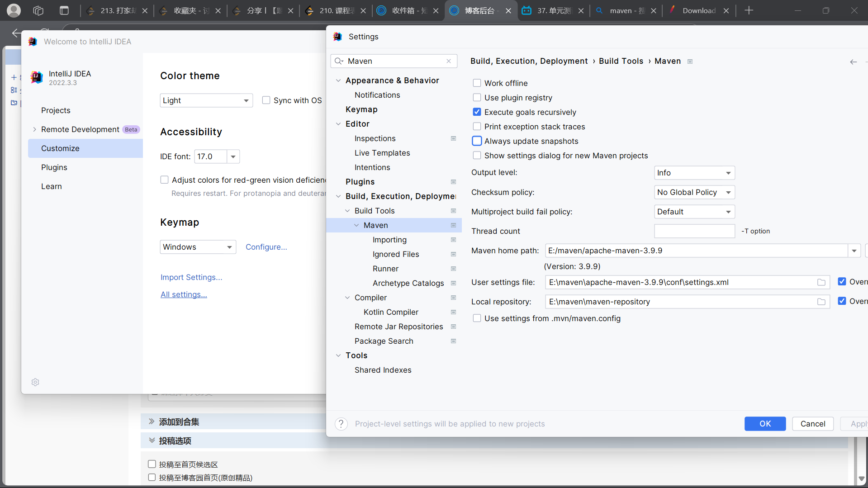Click the Local repository path field

[688, 302]
